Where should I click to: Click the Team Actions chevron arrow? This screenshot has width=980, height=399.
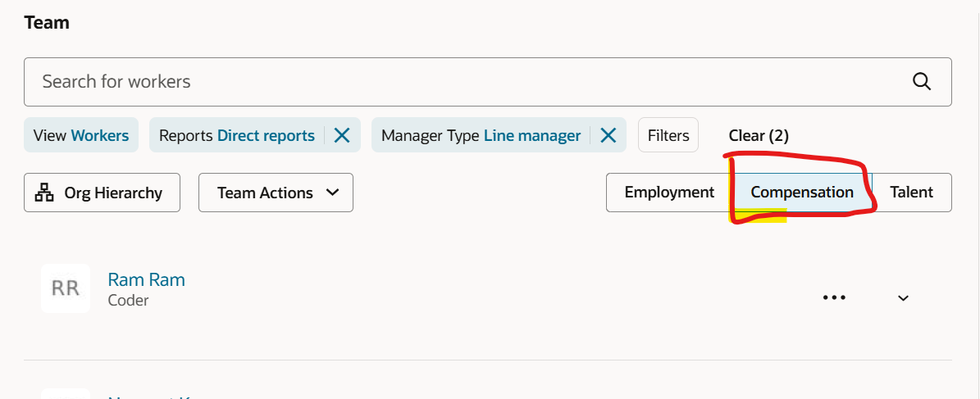332,193
